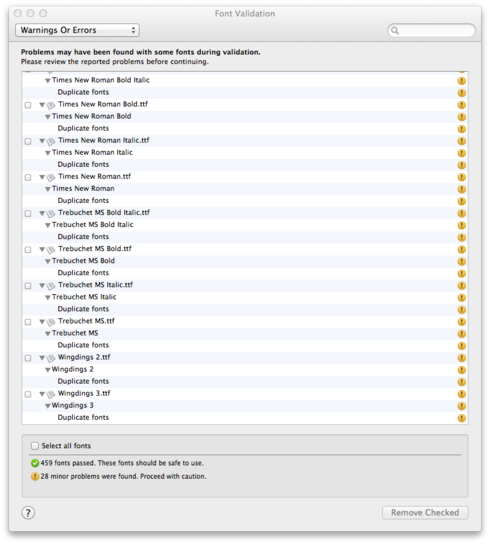Viewport: 490px width, 544px height.
Task: Click the Remove Checked button
Action: pyautogui.click(x=425, y=512)
